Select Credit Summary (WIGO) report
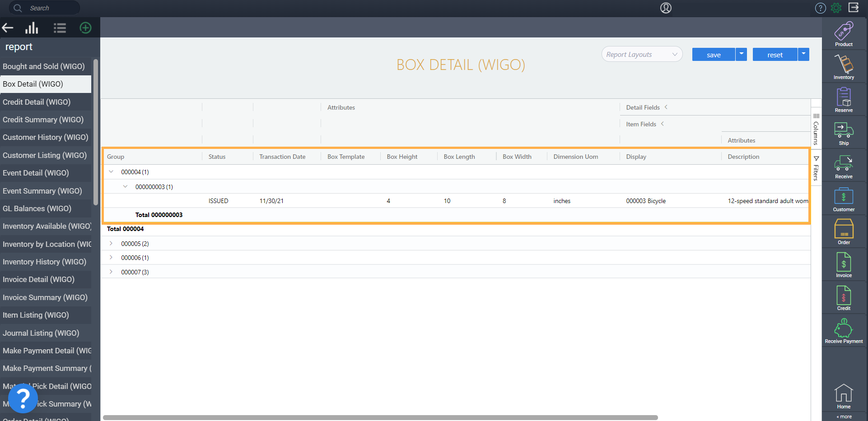868x421 pixels. tap(46, 120)
